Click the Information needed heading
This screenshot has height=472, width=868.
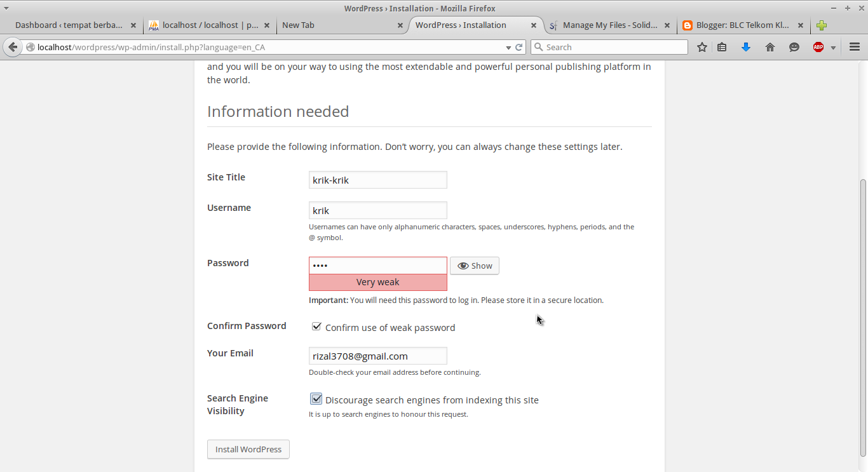(x=278, y=112)
